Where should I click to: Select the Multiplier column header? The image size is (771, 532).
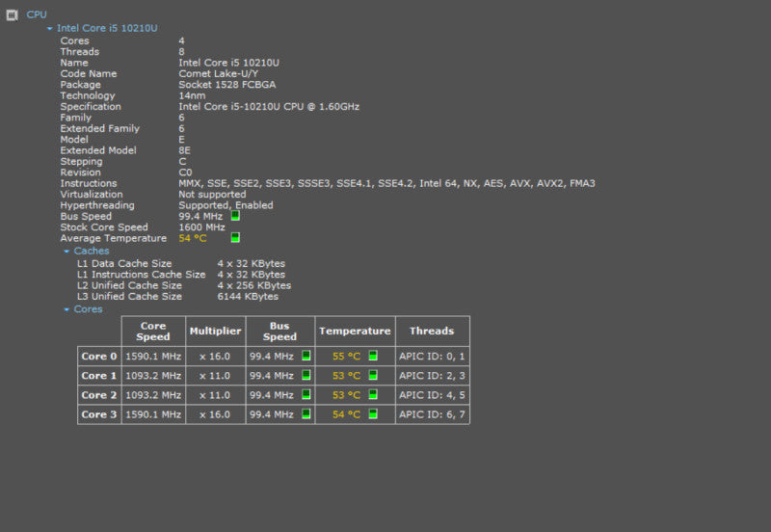(x=215, y=332)
